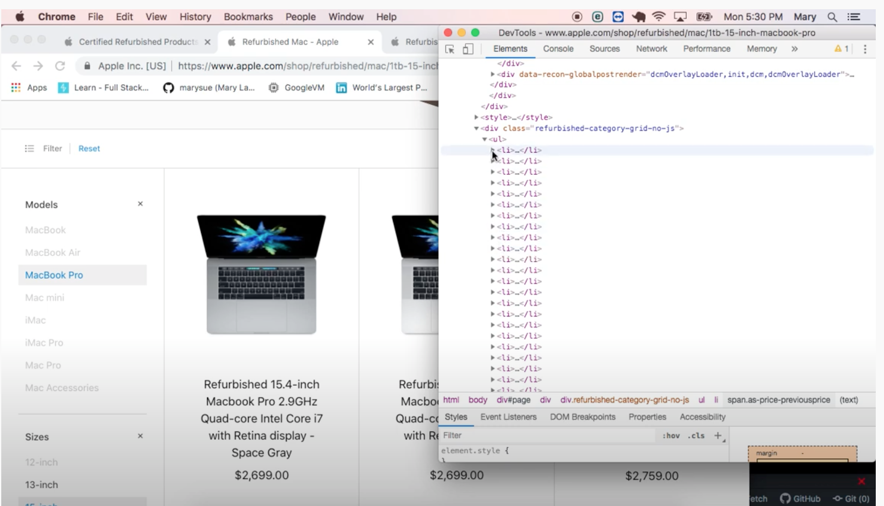
Task: Open Learn - Full Stack bookmark
Action: pos(103,87)
